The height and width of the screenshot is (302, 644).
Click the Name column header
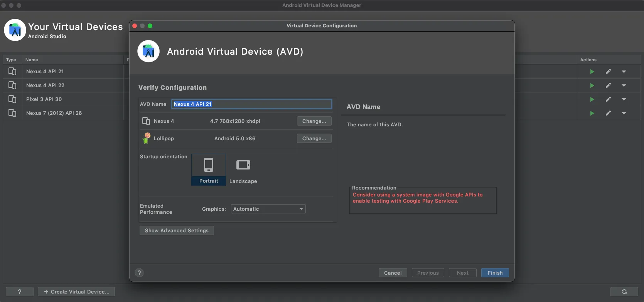pyautogui.click(x=32, y=60)
